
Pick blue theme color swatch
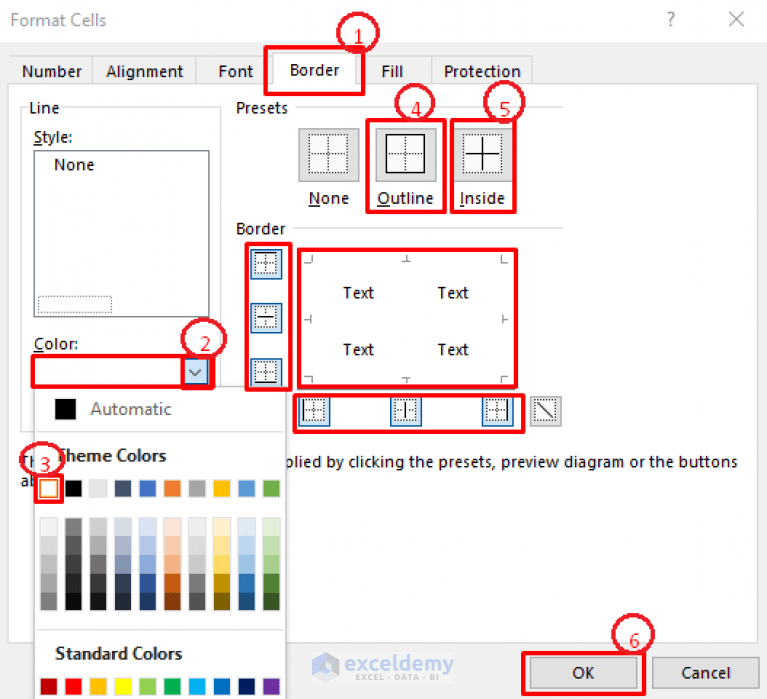(x=148, y=488)
